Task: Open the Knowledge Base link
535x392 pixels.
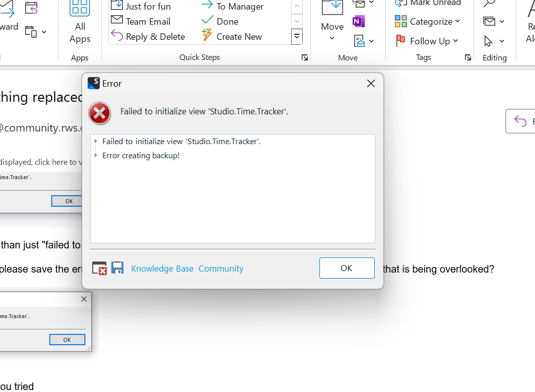Action: tap(162, 269)
